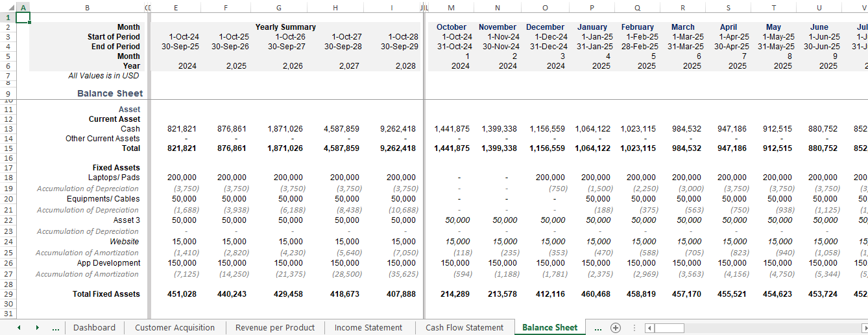
Task: Click 28-Feb-25 end of period cell
Action: [x=639, y=47]
